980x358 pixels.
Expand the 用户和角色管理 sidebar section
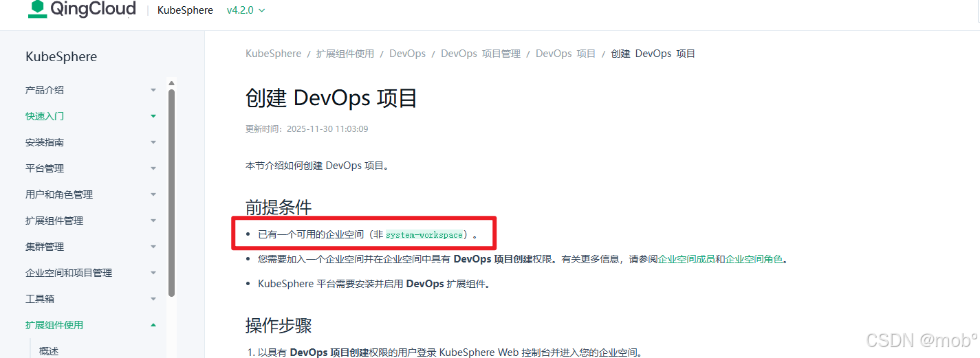tap(153, 194)
